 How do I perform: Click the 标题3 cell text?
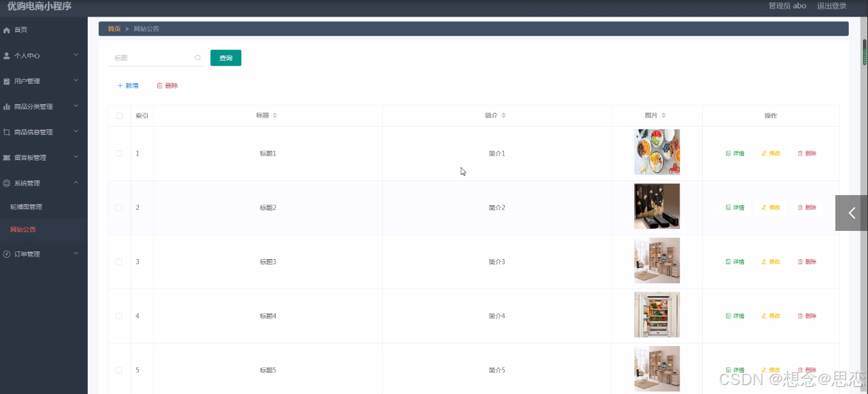coord(268,262)
